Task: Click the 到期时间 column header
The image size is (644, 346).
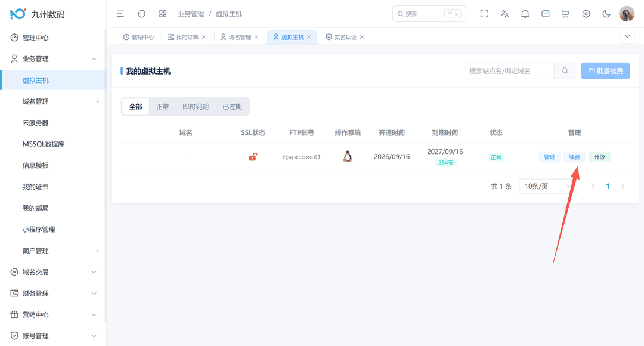Action: pyautogui.click(x=445, y=132)
